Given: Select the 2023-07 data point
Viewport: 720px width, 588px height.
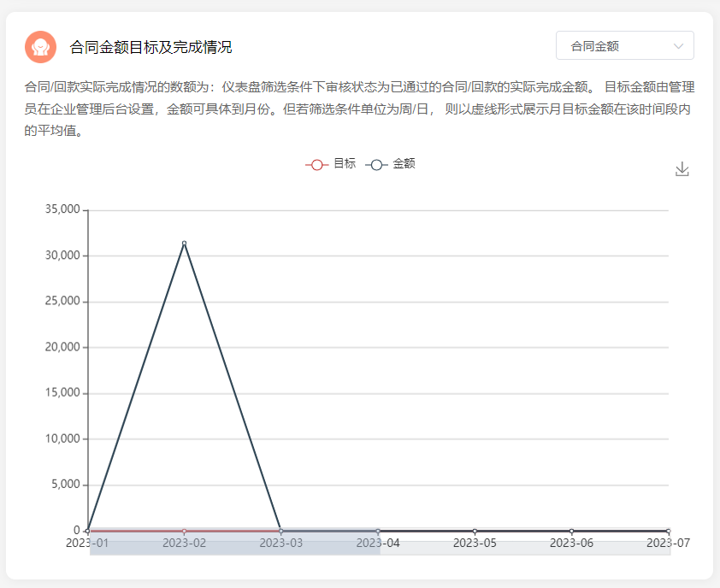Looking at the screenshot, I should tap(668, 531).
